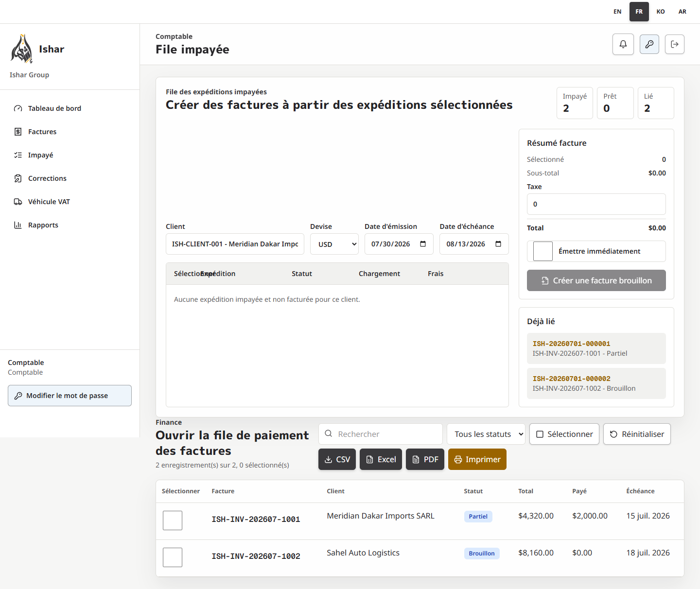Export invoices to Excel
The image size is (700, 589).
[381, 459]
